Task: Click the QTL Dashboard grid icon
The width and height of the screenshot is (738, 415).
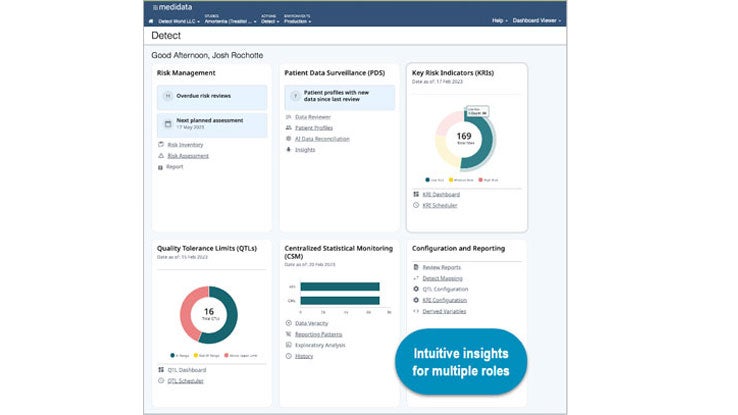Action: (x=161, y=370)
